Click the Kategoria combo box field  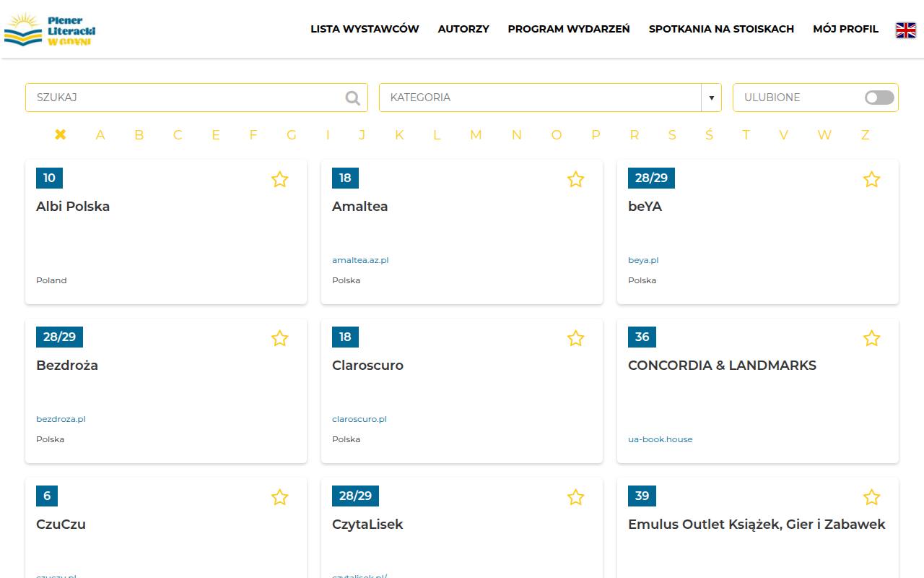pos(550,98)
